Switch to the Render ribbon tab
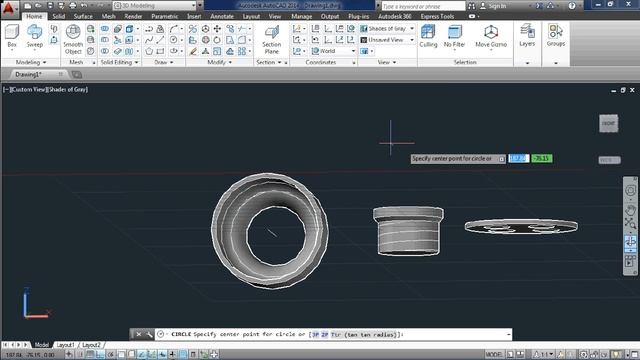Image resolution: width=640 pixels, height=360 pixels. [133, 16]
